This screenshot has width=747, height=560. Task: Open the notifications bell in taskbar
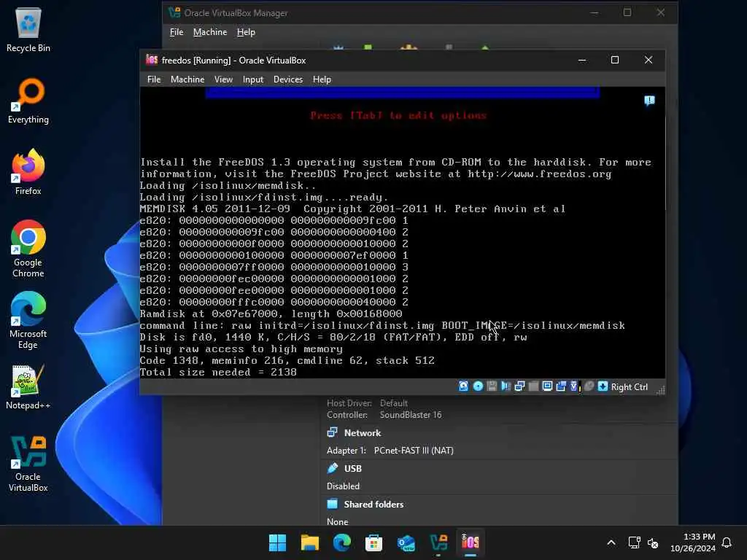[x=727, y=542]
